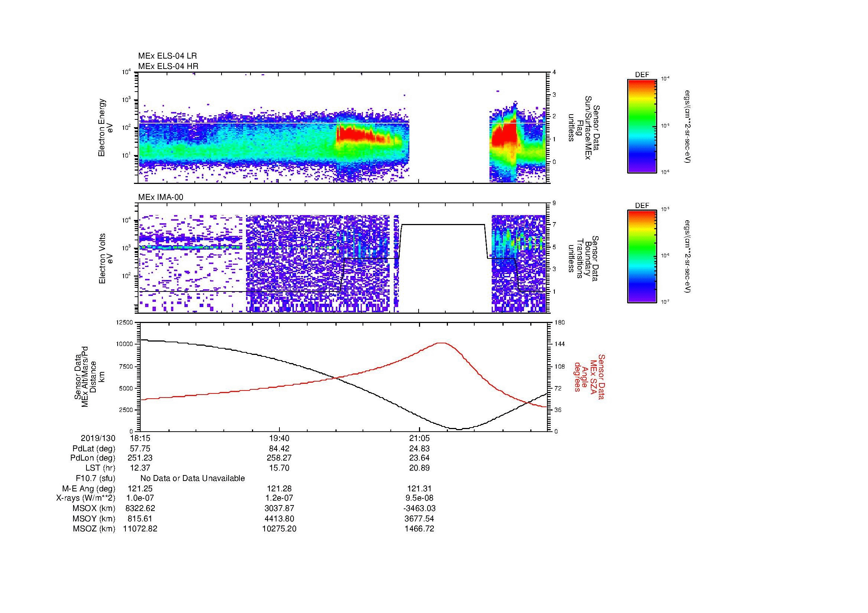
Task: Click the X-rays value 1.0e-07
Action: tap(140, 498)
